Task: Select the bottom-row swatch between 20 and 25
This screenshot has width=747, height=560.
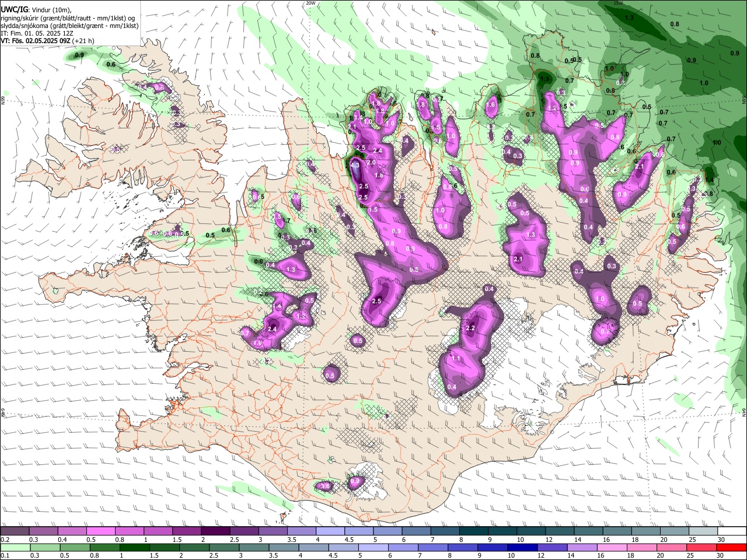Action: point(672,547)
